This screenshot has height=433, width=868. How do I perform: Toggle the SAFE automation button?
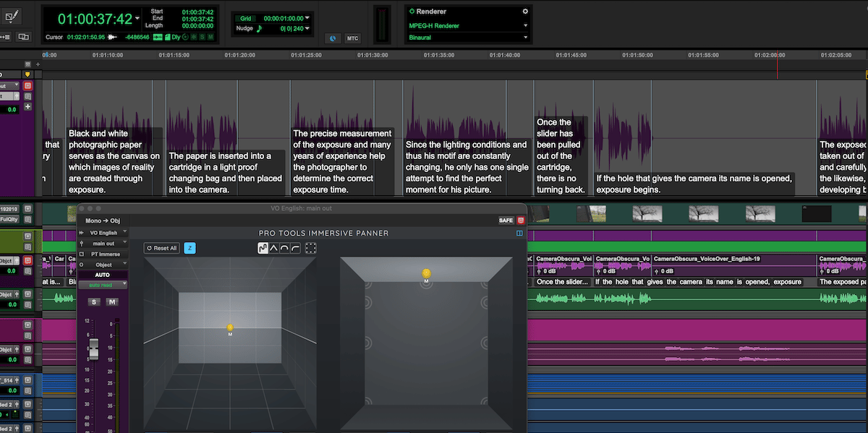click(506, 220)
